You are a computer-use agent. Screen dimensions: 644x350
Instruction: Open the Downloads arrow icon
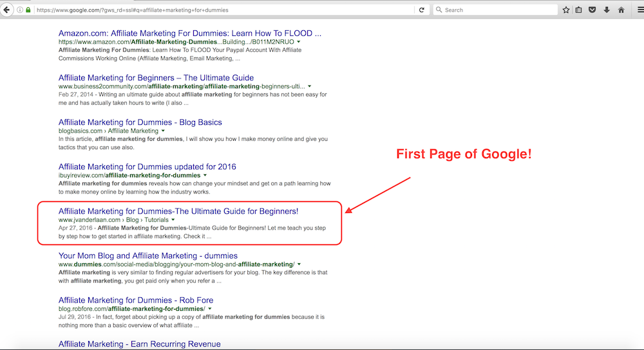(x=607, y=10)
